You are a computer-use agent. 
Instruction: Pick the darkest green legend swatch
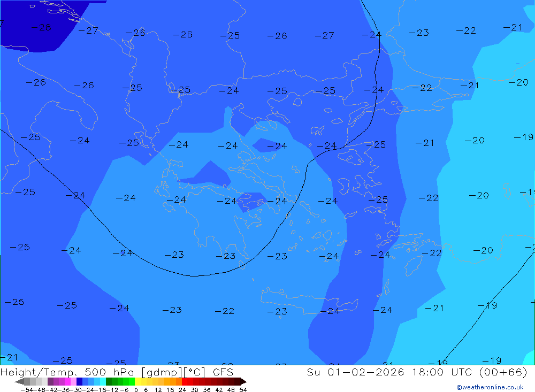(x=109, y=381)
